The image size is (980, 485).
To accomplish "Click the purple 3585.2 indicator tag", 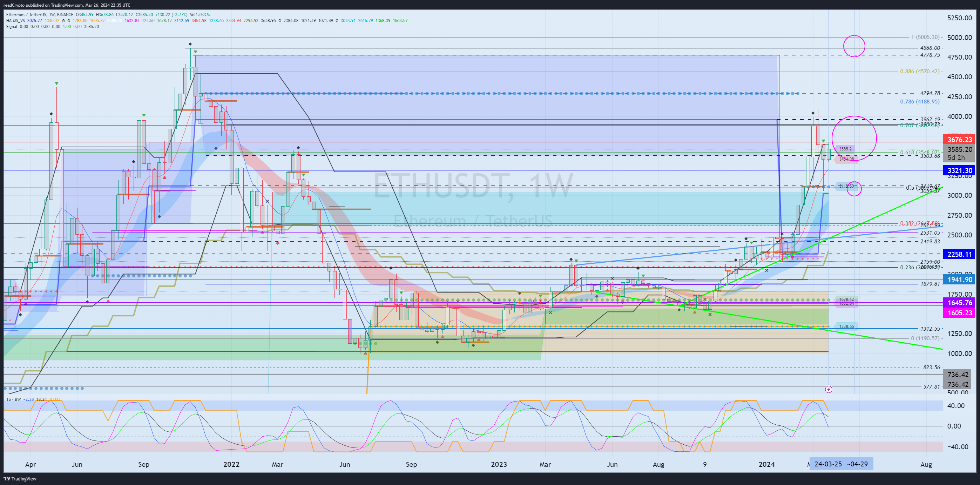I will [845, 149].
